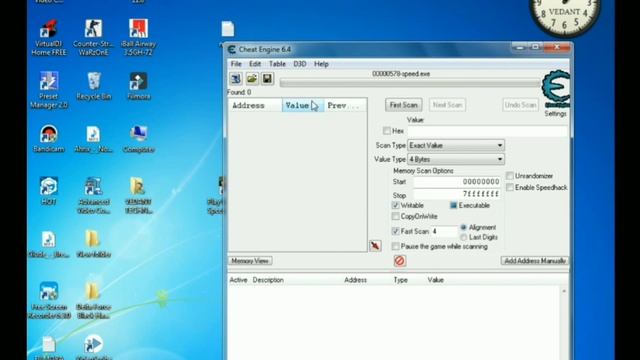Click the Cheat Engine title bar icon

pos(232,49)
